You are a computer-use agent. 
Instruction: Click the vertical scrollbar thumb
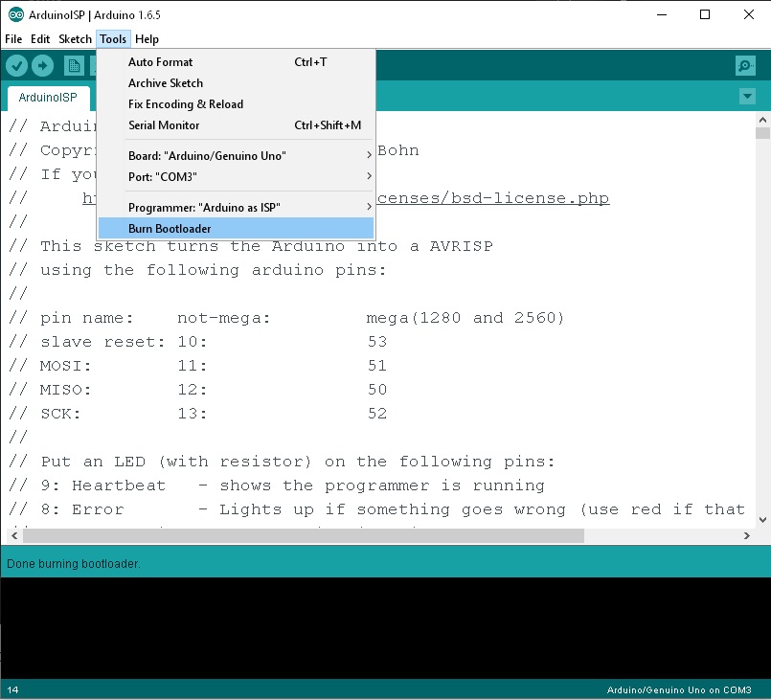762,133
